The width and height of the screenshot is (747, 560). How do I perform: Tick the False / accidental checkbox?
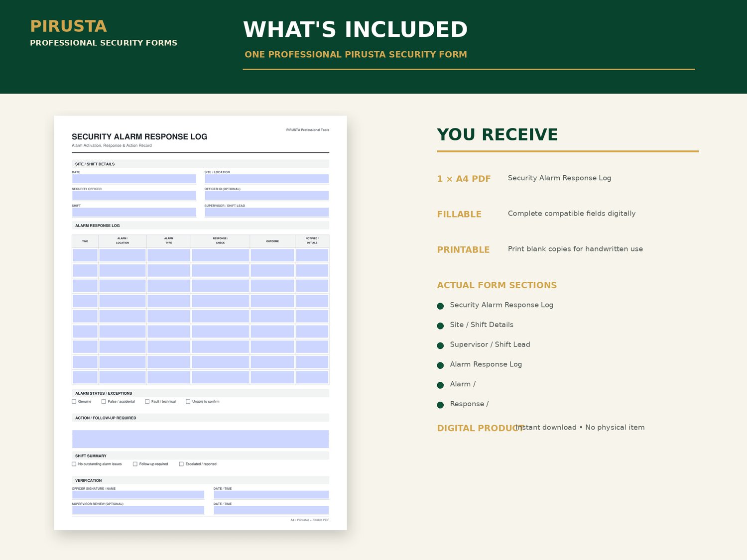[x=104, y=402]
